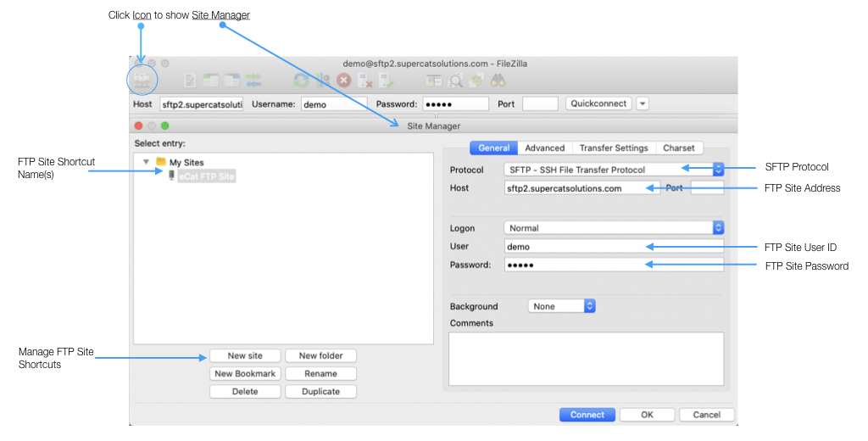The width and height of the screenshot is (868, 441).
Task: Toggle the remote directory tree icon
Action: (232, 81)
